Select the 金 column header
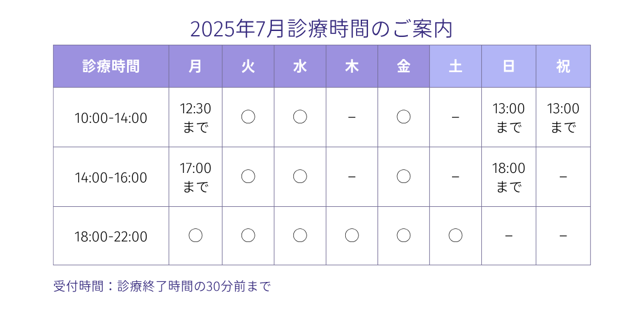Screen dimensions: 644x310 (x=404, y=66)
